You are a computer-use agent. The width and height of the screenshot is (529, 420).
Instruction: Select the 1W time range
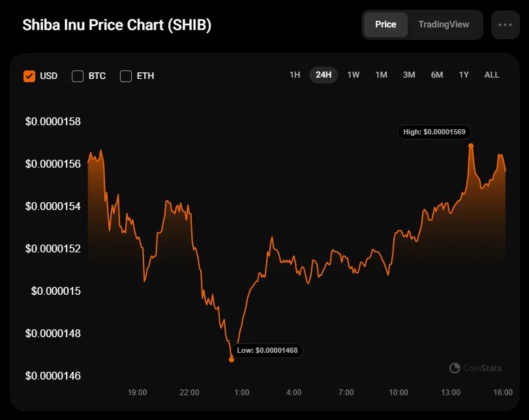coord(353,75)
